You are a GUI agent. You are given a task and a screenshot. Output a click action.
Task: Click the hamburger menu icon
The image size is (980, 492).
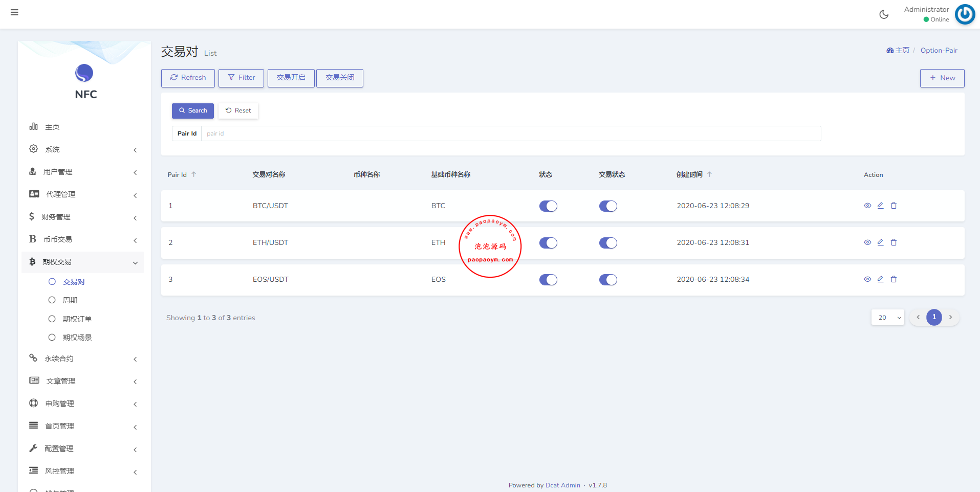pos(14,12)
